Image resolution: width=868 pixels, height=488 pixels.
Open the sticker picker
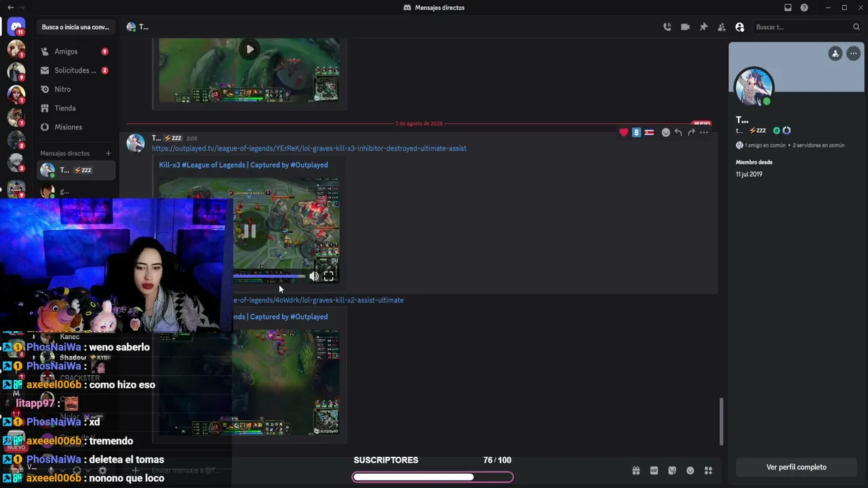pyautogui.click(x=672, y=470)
